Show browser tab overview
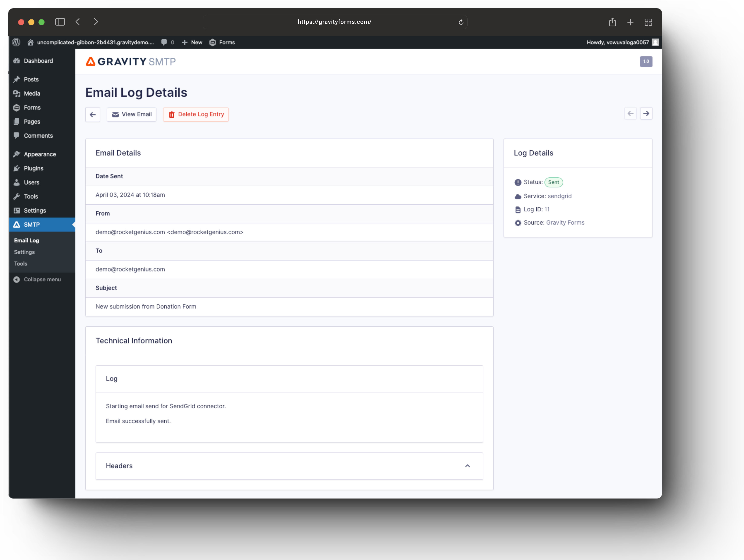The width and height of the screenshot is (744, 560). pyautogui.click(x=648, y=22)
